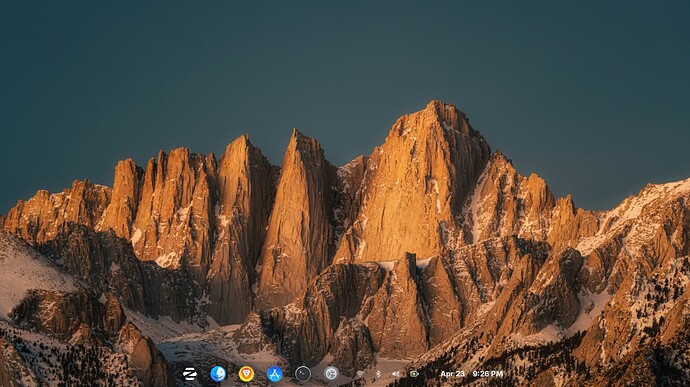Image resolution: width=690 pixels, height=387 pixels.
Task: Launch the Finder-style file manager
Action: [218, 374]
